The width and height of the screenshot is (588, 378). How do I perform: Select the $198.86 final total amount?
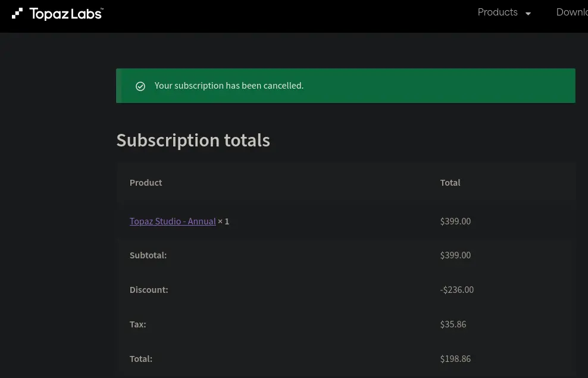[455, 359]
